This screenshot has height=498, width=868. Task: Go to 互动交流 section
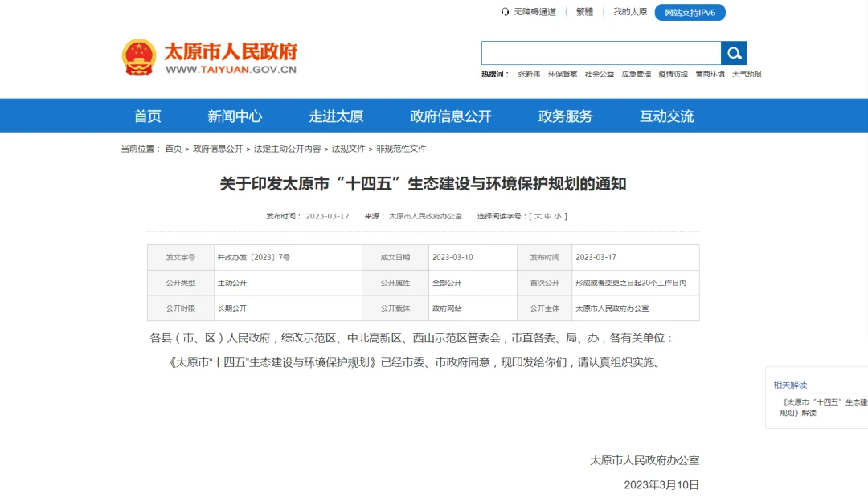click(x=666, y=116)
